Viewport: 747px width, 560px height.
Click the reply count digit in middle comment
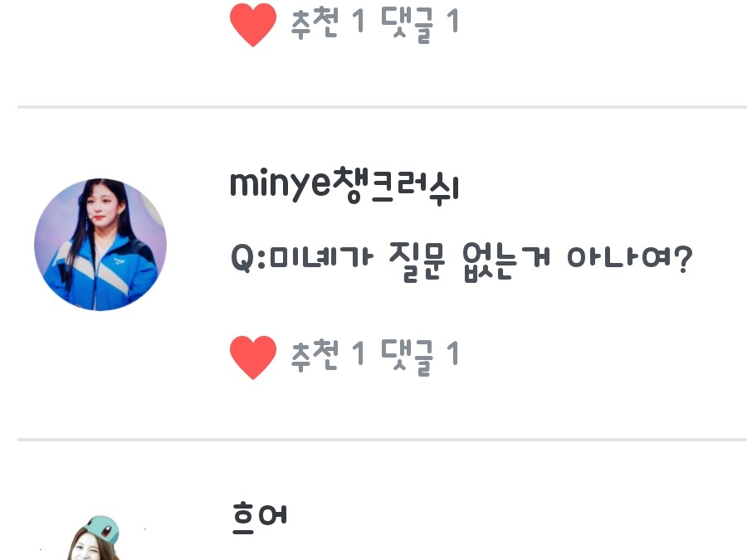pos(452,353)
